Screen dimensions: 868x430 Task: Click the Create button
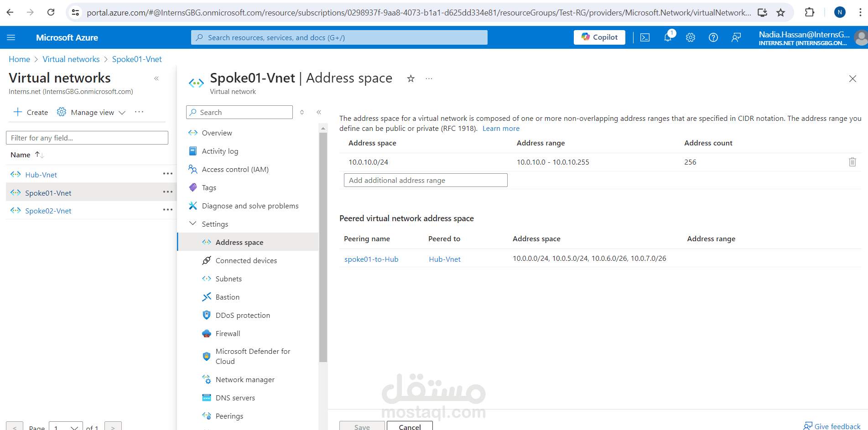31,112
